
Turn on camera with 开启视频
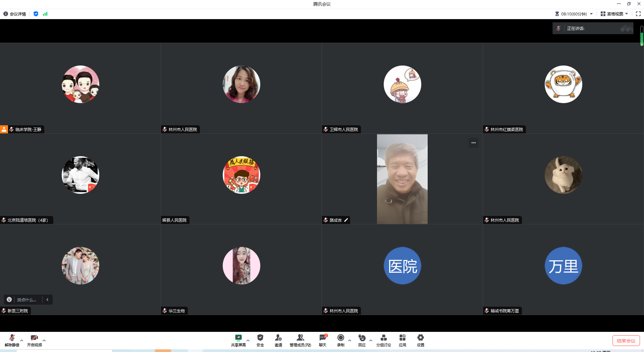(x=34, y=338)
